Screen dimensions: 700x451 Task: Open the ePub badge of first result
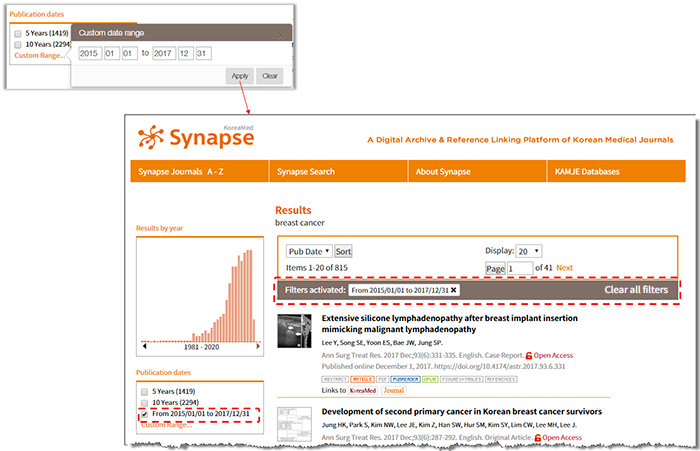coord(430,379)
